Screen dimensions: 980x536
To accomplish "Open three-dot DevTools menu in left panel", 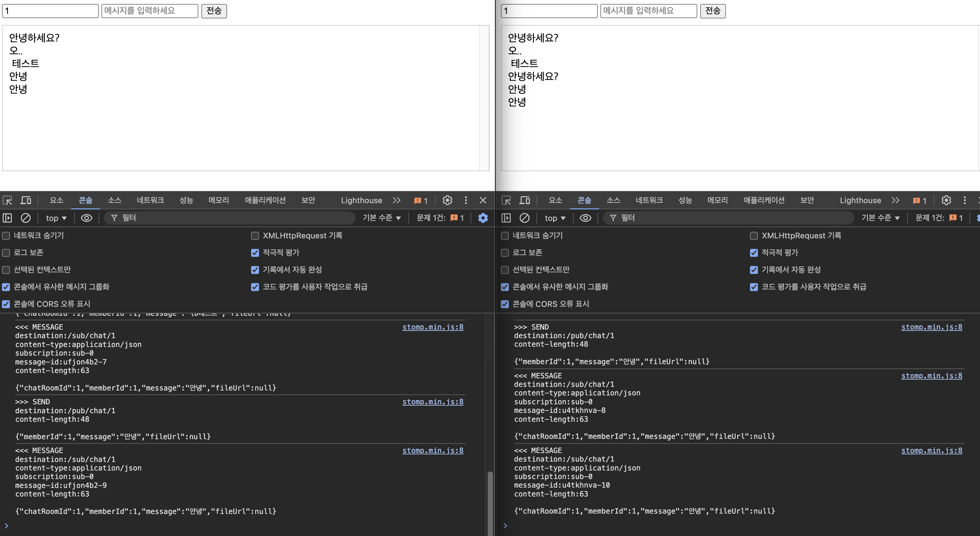I will [x=466, y=200].
